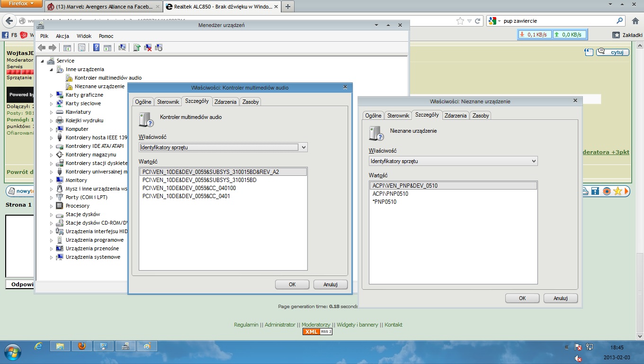The height and width of the screenshot is (364, 644).
Task: Scan for hardware changes toolbar icon
Action: pos(122,47)
